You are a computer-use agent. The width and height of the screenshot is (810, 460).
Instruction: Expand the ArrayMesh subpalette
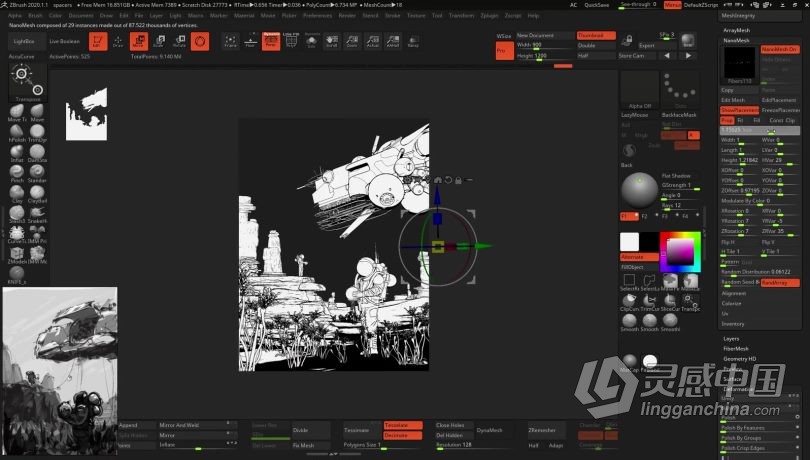pos(737,30)
